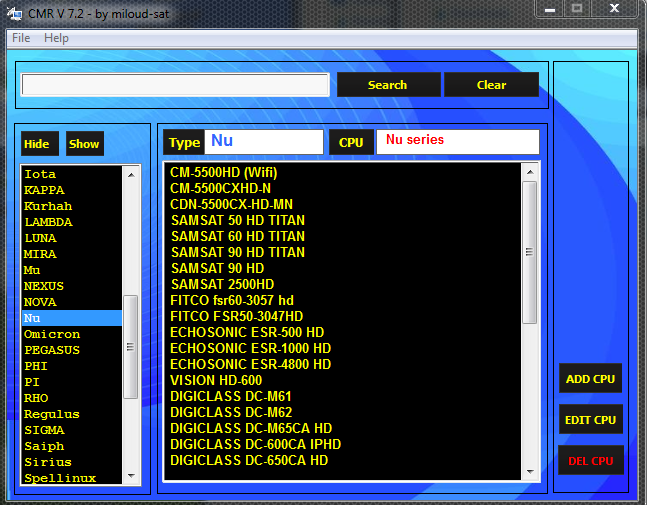Screen dimensions: 647x505
Task: Click the CPU type list scrollbar thumb
Action: coord(131,347)
